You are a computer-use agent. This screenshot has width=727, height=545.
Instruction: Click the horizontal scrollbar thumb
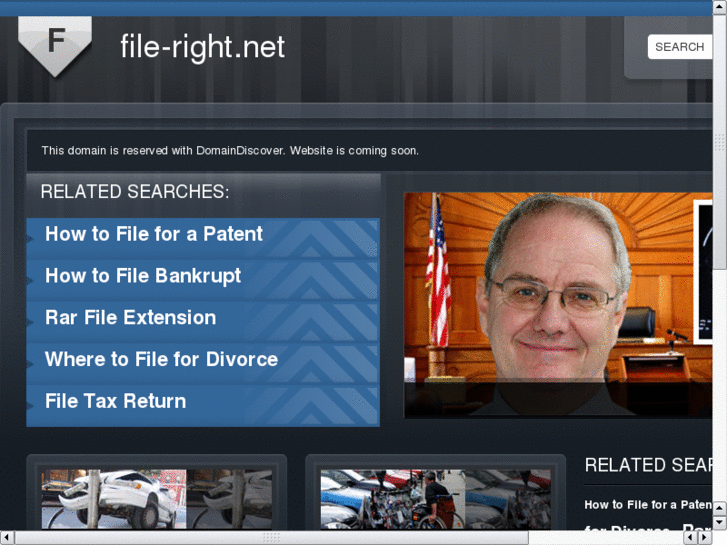click(271, 538)
